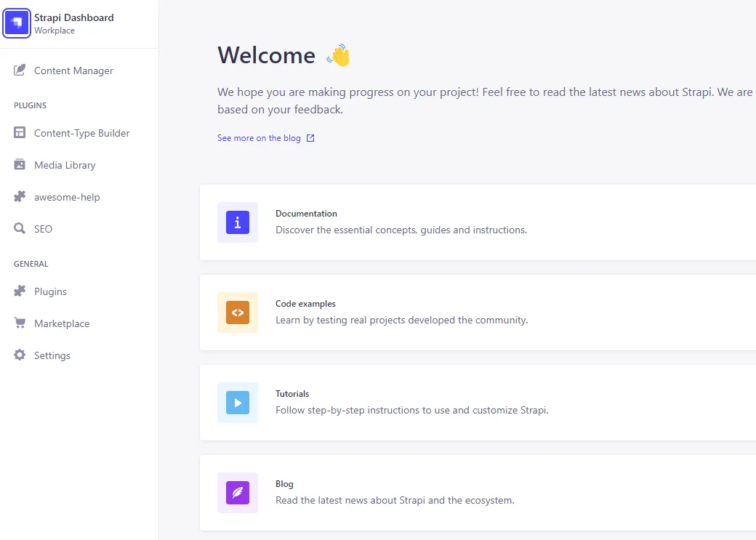Click the Strapi logo icon

(x=17, y=23)
